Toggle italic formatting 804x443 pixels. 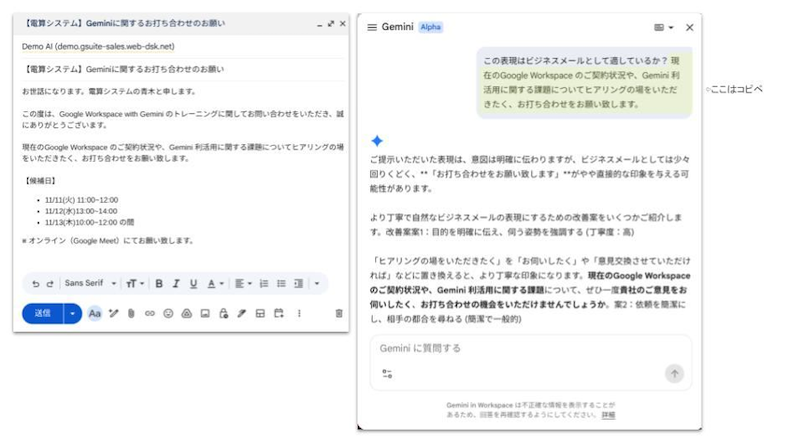[176, 284]
